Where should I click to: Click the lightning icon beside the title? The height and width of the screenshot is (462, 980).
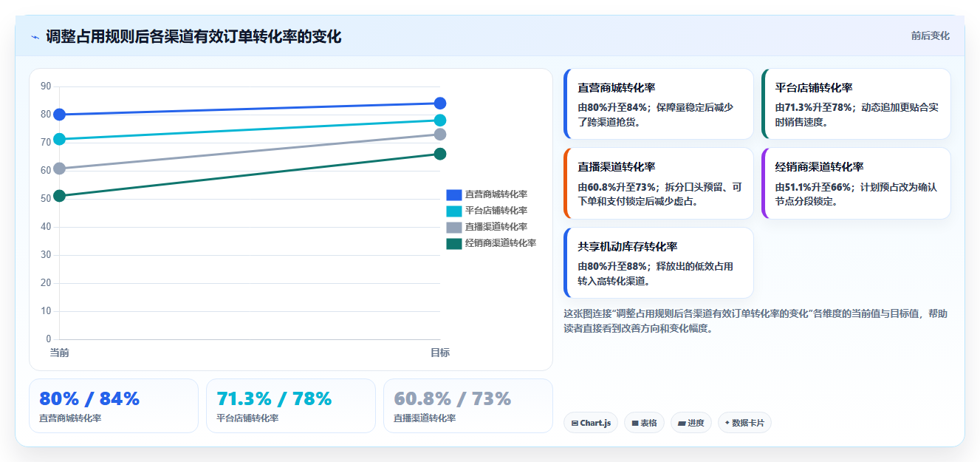coord(35,37)
